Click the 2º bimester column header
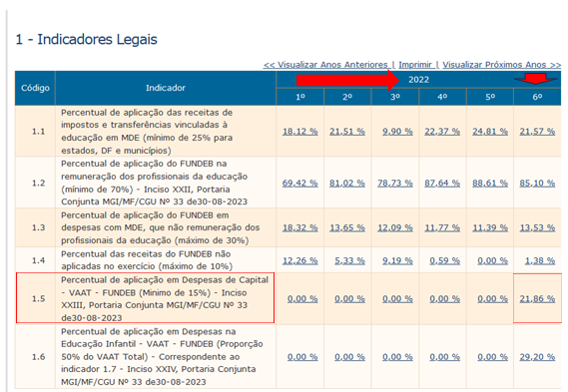568x392 pixels. coord(347,97)
